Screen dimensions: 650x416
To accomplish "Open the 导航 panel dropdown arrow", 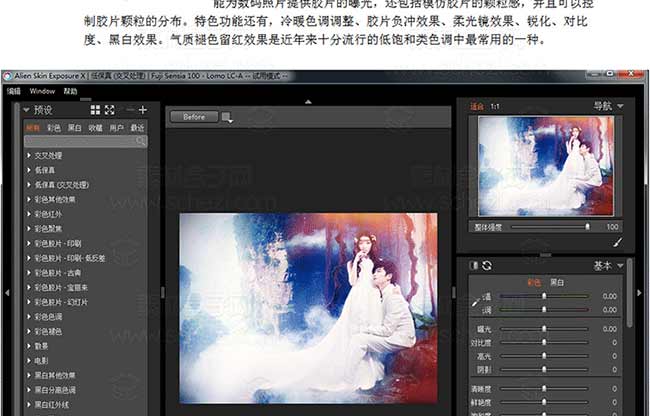I will pos(620,106).
